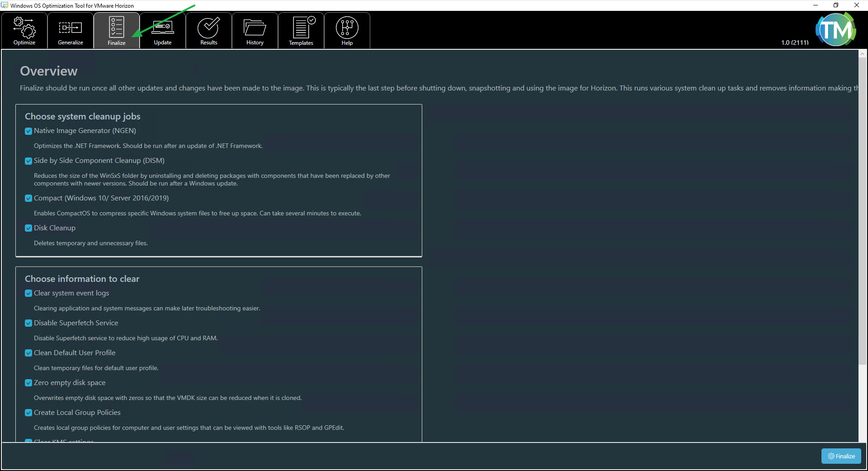Viewport: 868px width, 471px height.
Task: Open the Results tab
Action: point(209,30)
